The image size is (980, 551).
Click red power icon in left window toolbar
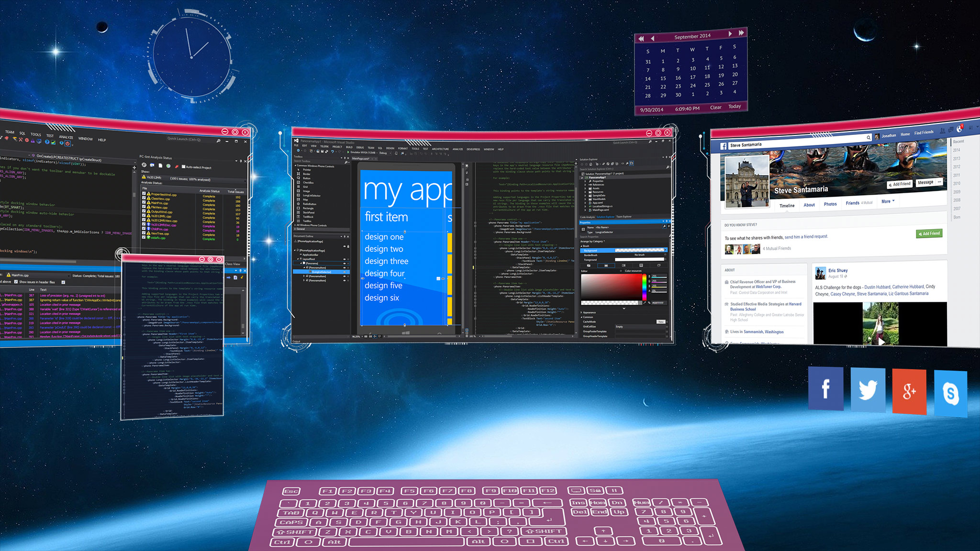tap(67, 143)
